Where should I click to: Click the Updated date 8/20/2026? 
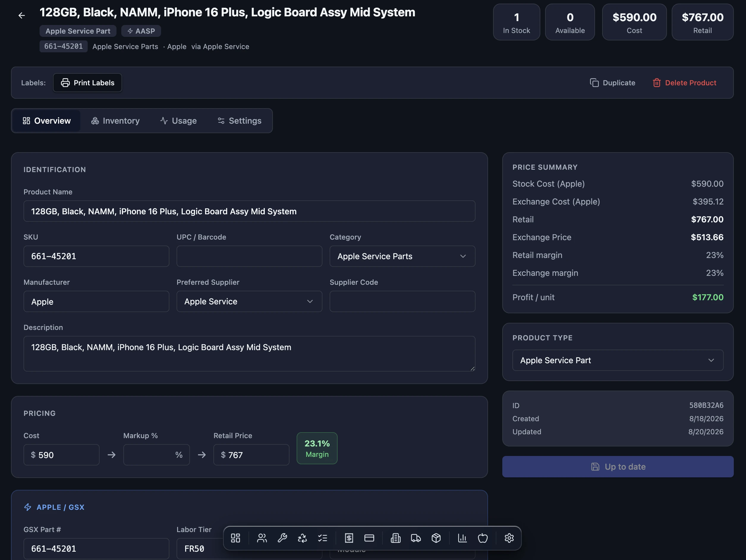tap(706, 432)
